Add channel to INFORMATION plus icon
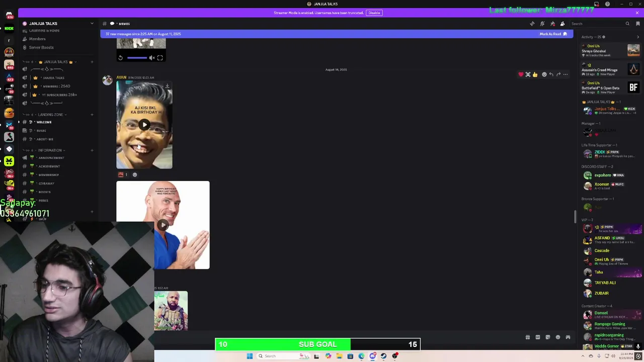This screenshot has width=644, height=362. 92,150
